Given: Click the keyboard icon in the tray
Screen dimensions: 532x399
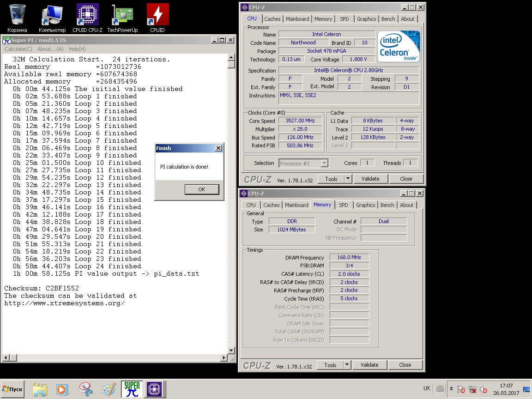Looking at the screenshot, I should 440,389.
